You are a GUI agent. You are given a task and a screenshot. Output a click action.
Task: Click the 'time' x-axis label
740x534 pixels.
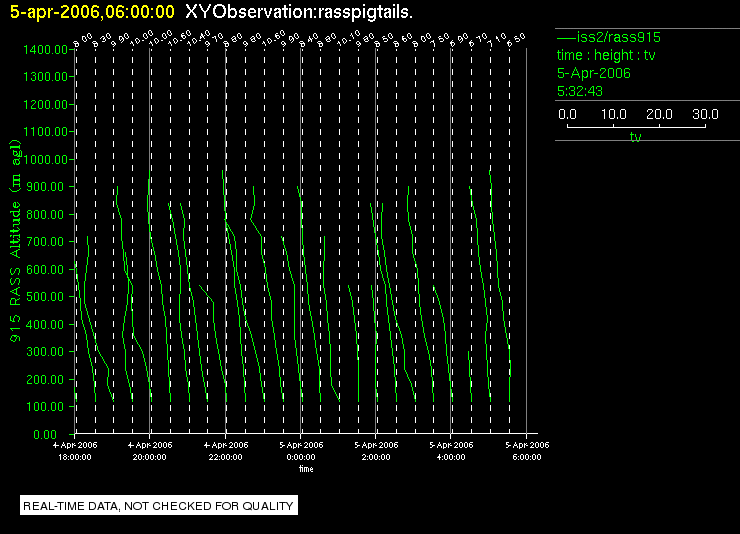pyautogui.click(x=306, y=469)
